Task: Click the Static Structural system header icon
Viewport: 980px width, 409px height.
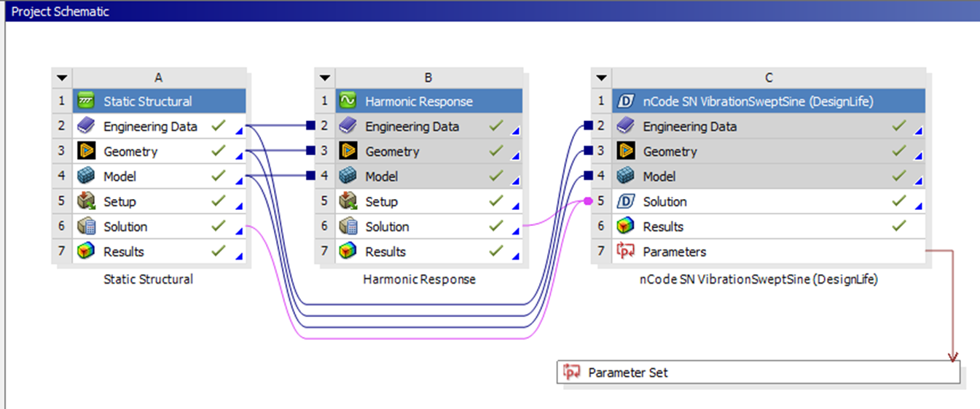Action: pyautogui.click(x=87, y=101)
